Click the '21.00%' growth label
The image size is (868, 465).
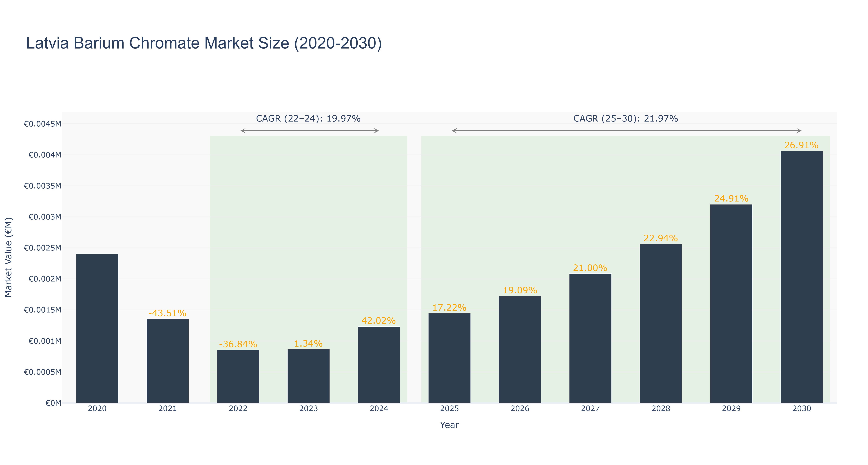pos(590,268)
